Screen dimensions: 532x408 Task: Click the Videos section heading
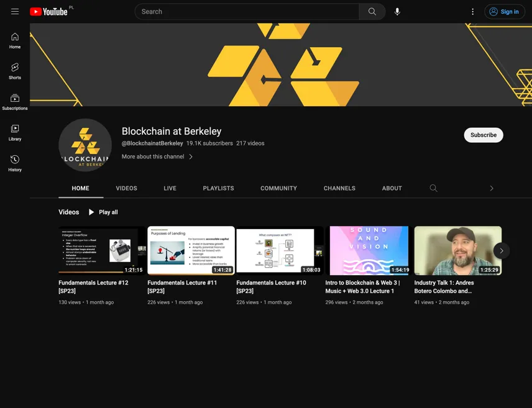tap(68, 212)
